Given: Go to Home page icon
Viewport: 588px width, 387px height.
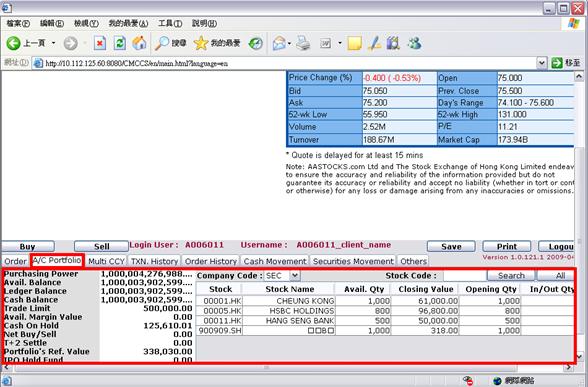Looking at the screenshot, I should 139,44.
